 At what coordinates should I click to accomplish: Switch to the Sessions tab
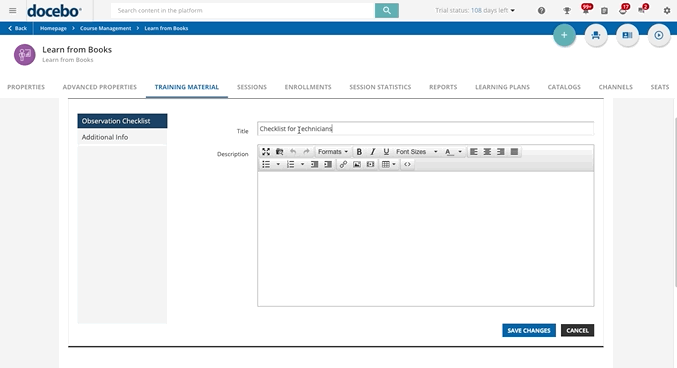(x=252, y=87)
